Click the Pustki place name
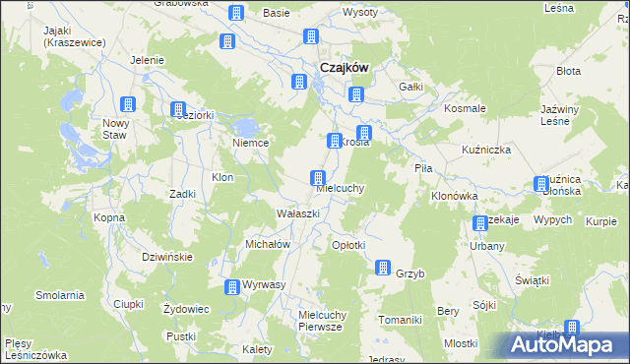 [x=181, y=336]
